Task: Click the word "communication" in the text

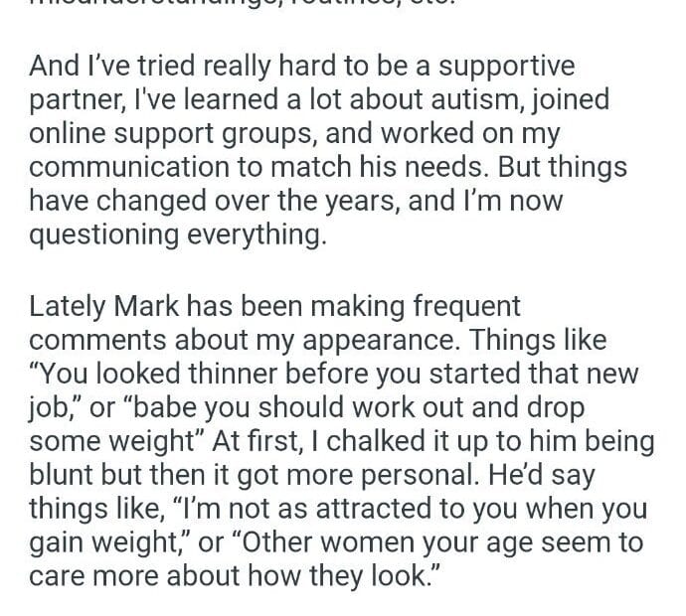Action: 126,169
